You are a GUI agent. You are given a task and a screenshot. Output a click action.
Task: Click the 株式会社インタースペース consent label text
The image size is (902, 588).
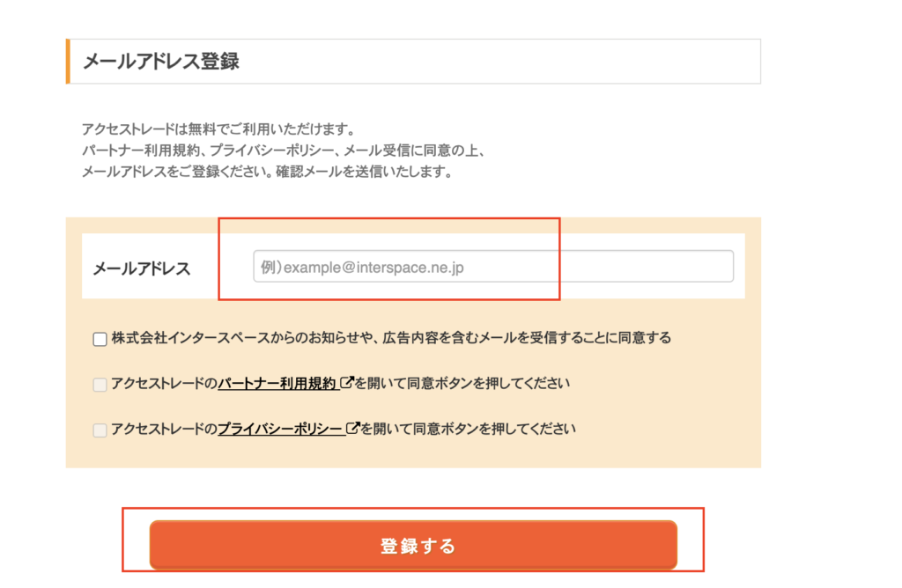point(391,338)
